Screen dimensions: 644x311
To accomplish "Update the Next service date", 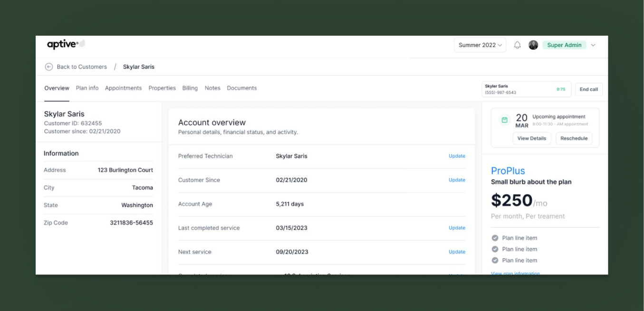I will [x=457, y=252].
